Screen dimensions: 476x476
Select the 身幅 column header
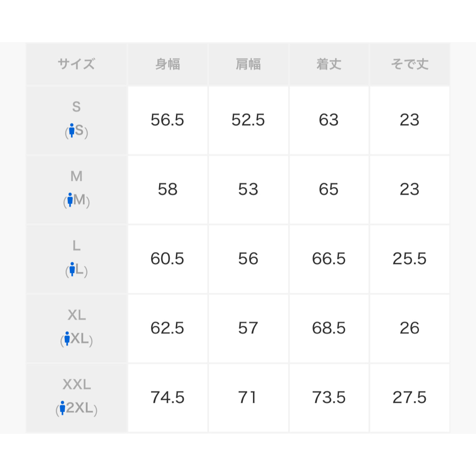pos(167,64)
